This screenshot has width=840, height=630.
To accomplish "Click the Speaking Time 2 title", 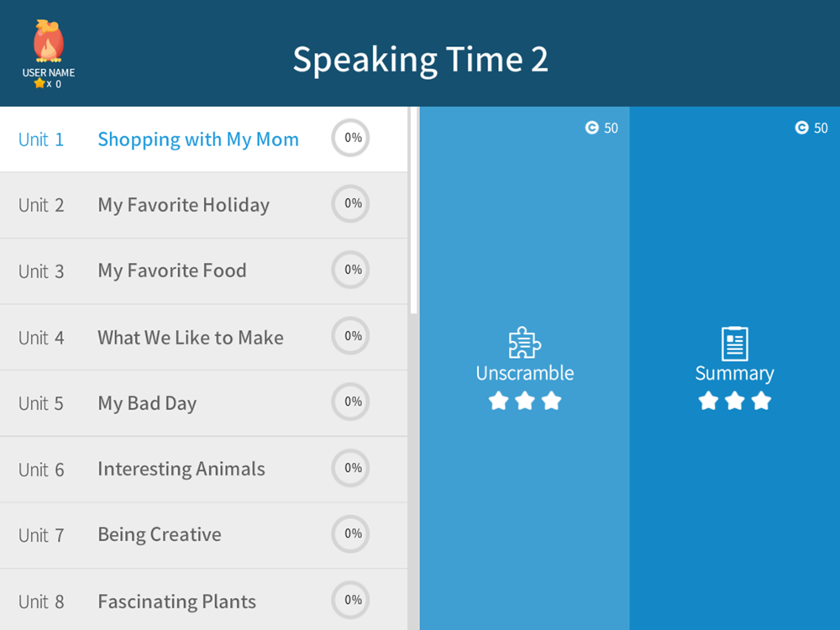I will [x=420, y=59].
